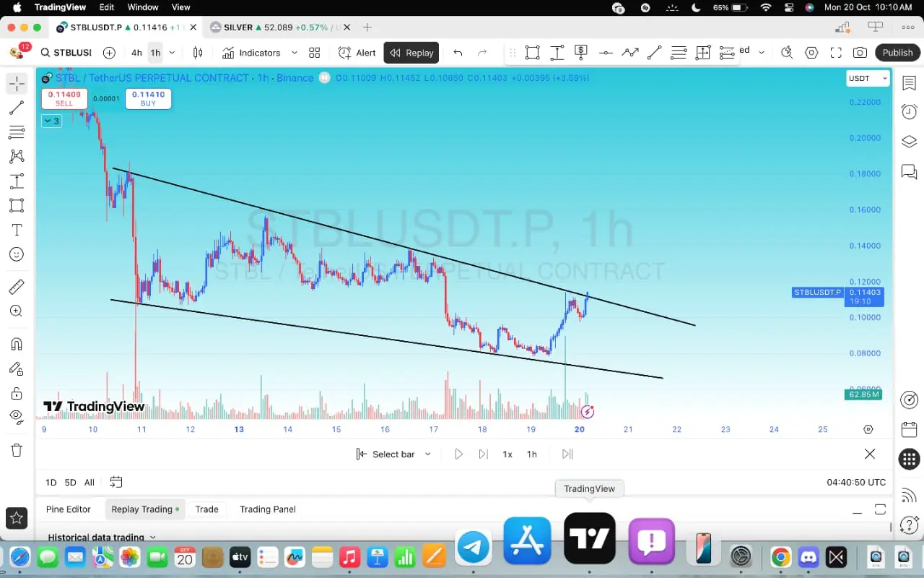Screen dimensions: 924x578
Task: Change the 1h replay interval
Action: pyautogui.click(x=532, y=454)
